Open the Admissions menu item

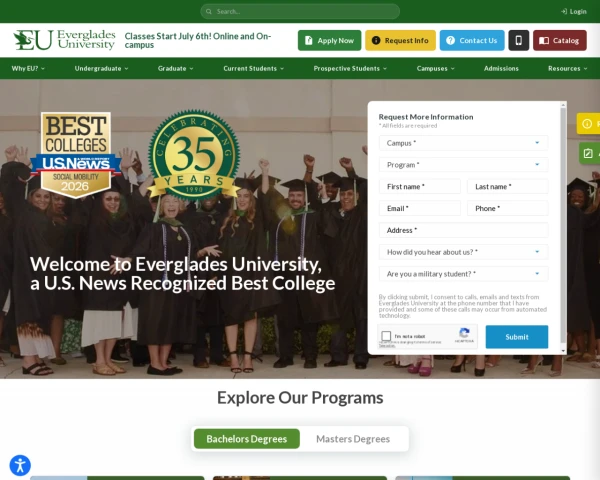(501, 69)
